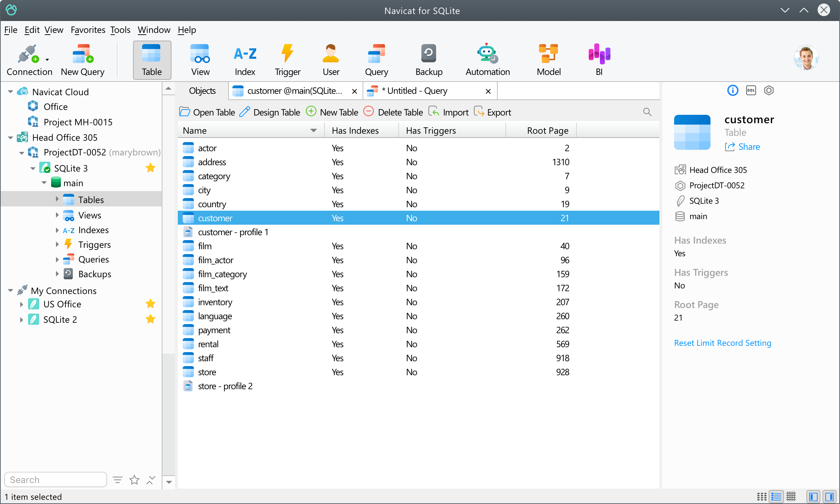Expand the Triggers node in the sidebar

point(58,244)
